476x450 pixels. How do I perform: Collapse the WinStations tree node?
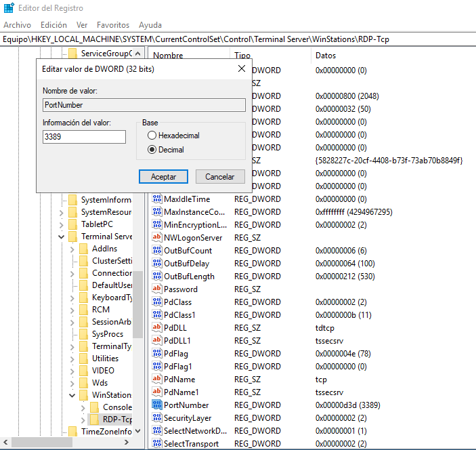click(x=73, y=395)
